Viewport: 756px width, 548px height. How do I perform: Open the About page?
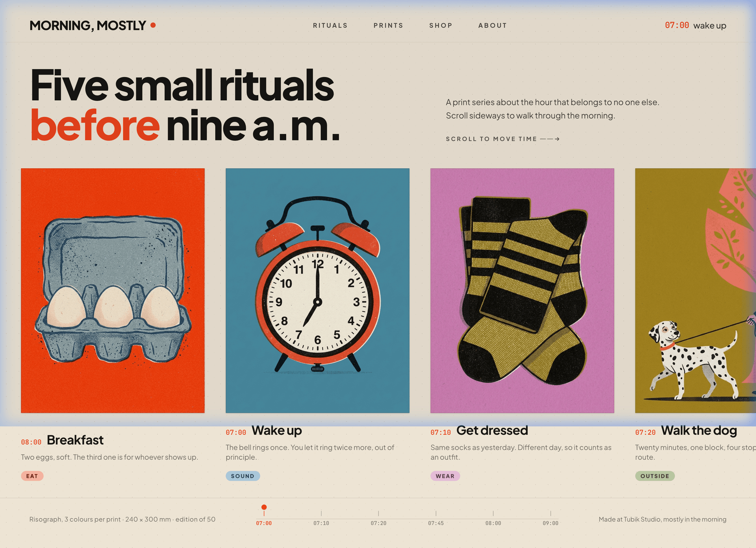[492, 26]
